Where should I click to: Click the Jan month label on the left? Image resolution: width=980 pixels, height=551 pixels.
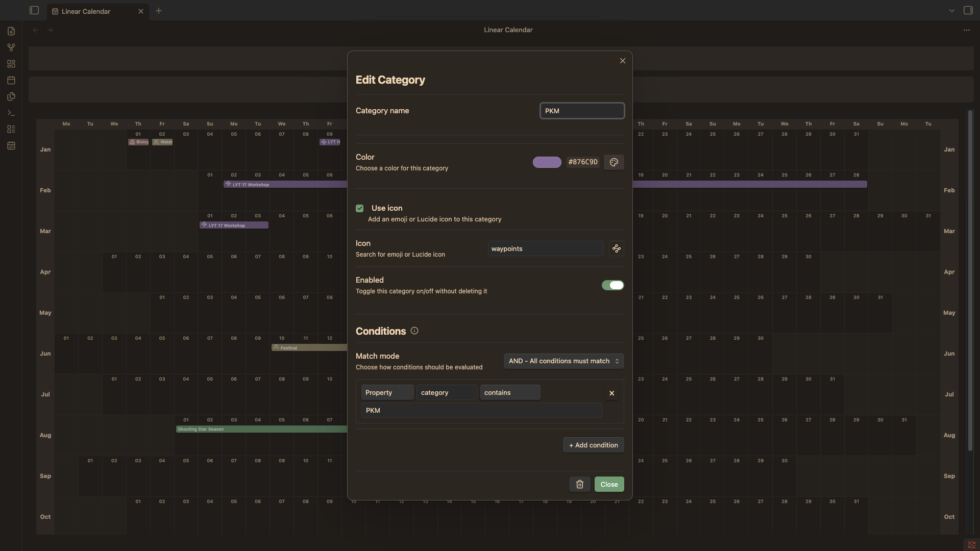click(x=45, y=149)
